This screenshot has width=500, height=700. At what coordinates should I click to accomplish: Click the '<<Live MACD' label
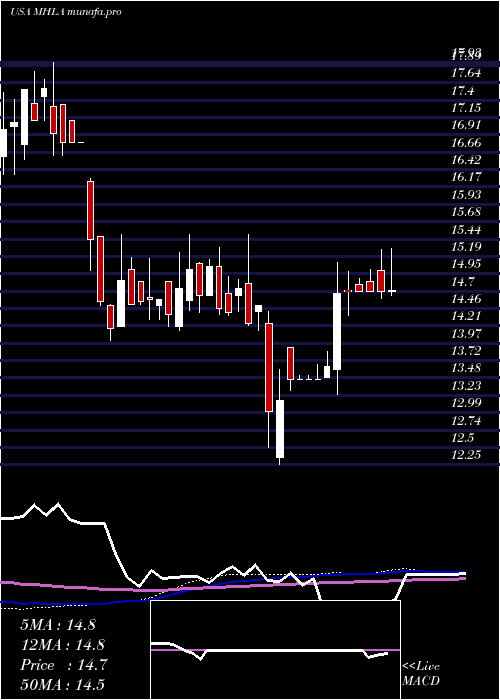coord(421,674)
